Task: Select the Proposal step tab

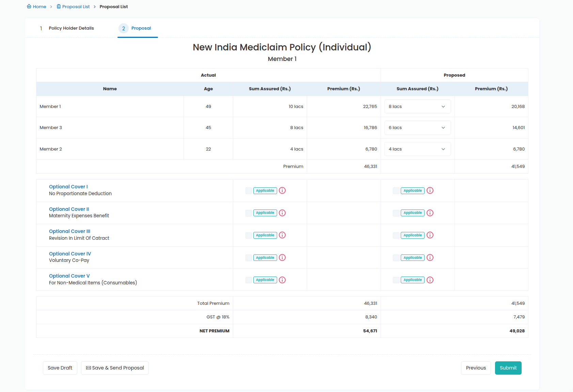Action: click(x=138, y=28)
